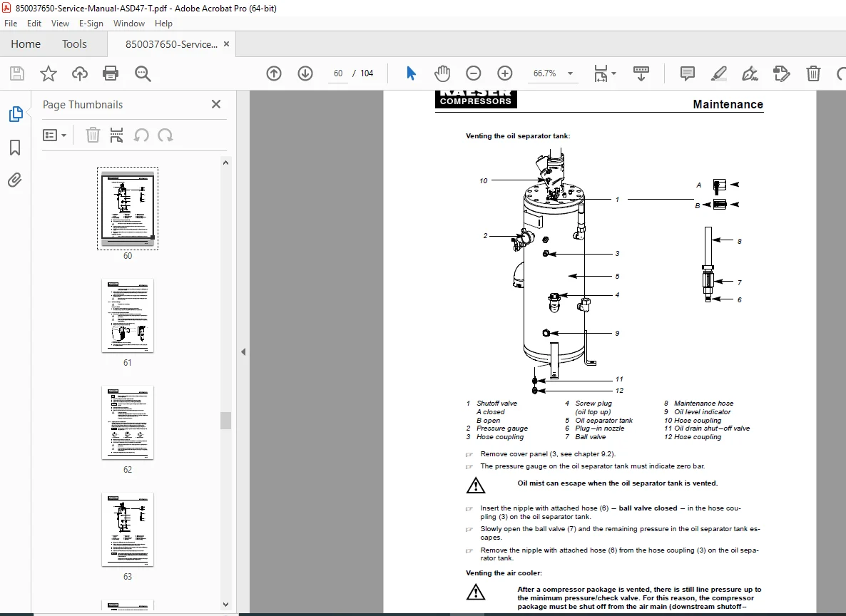Open the Edit menu
This screenshot has width=846, height=616.
point(34,24)
